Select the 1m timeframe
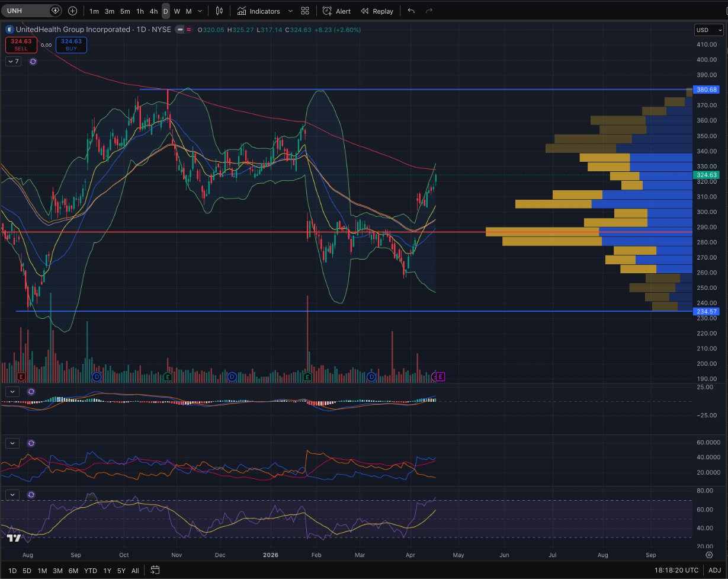728x579 pixels. pyautogui.click(x=94, y=11)
